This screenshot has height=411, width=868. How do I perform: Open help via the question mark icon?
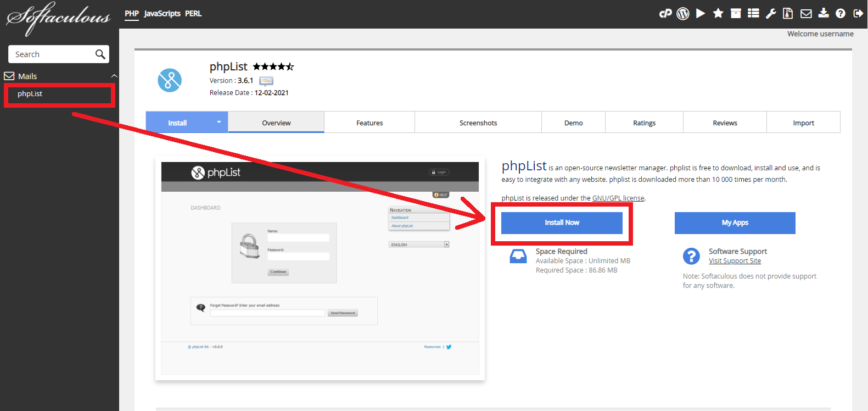point(841,13)
